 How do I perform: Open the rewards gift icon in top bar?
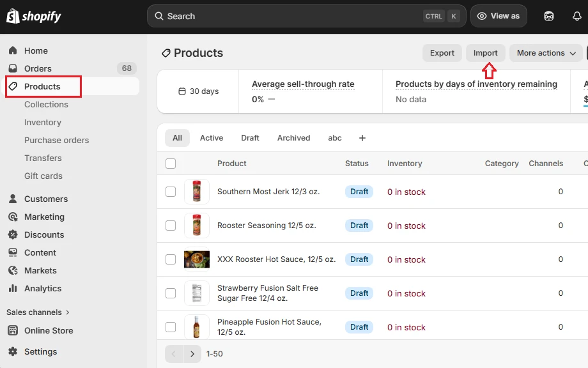click(548, 16)
